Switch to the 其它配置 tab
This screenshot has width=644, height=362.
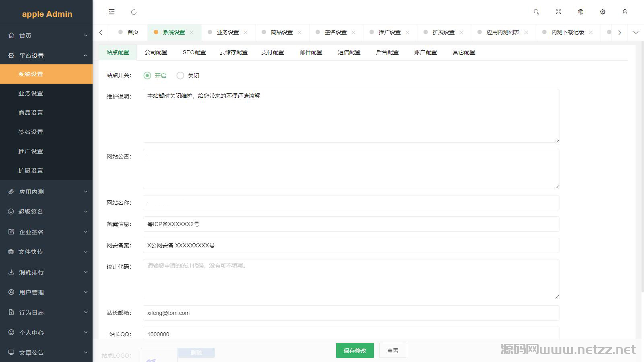(464, 52)
